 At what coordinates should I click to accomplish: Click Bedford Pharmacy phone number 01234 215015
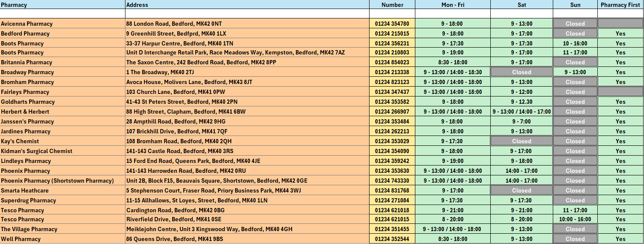click(392, 33)
